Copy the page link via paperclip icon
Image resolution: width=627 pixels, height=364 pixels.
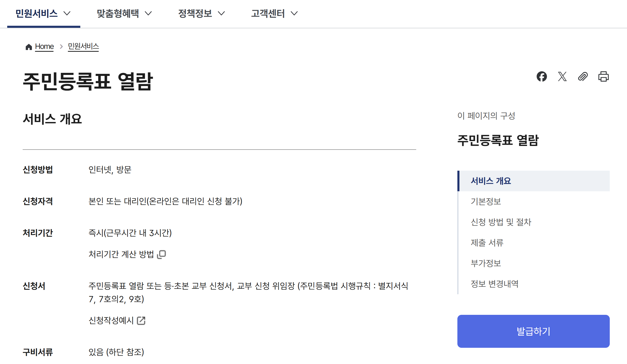pyautogui.click(x=583, y=76)
